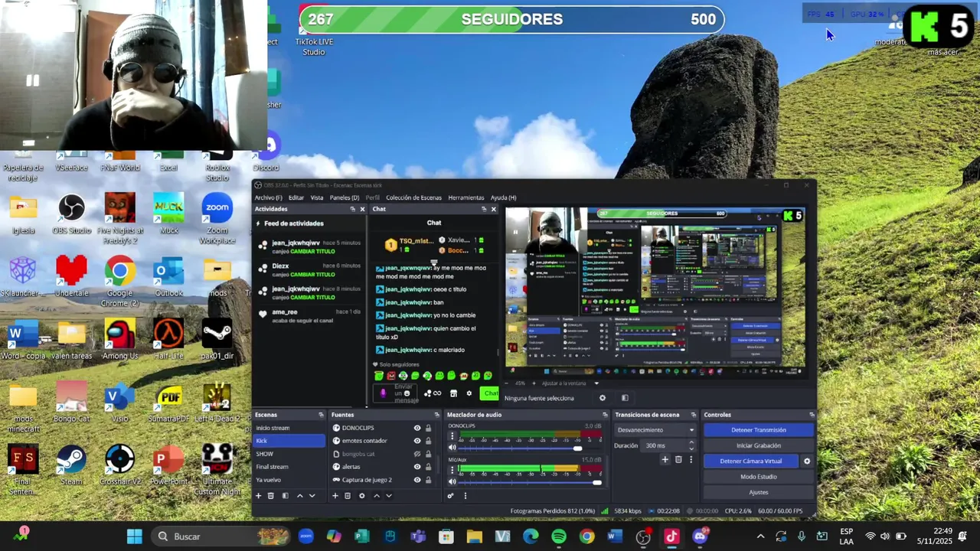Hide the alertas source

tap(417, 467)
